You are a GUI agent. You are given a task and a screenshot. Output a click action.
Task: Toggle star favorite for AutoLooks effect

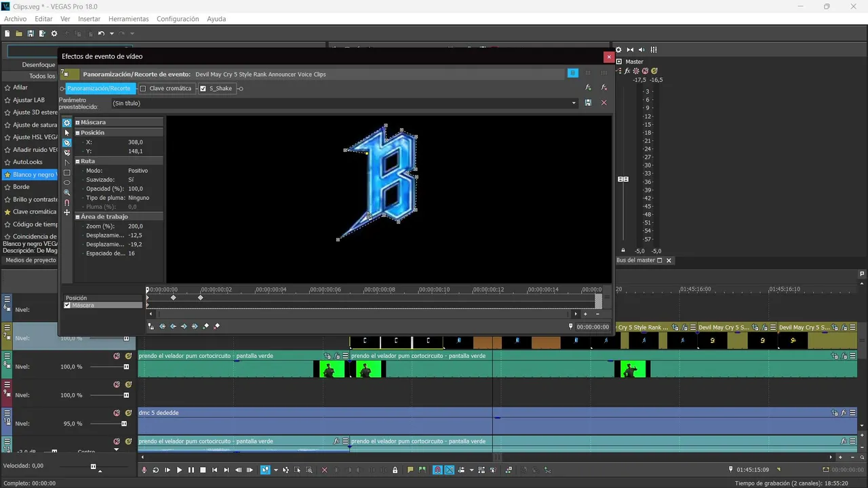pos(7,162)
